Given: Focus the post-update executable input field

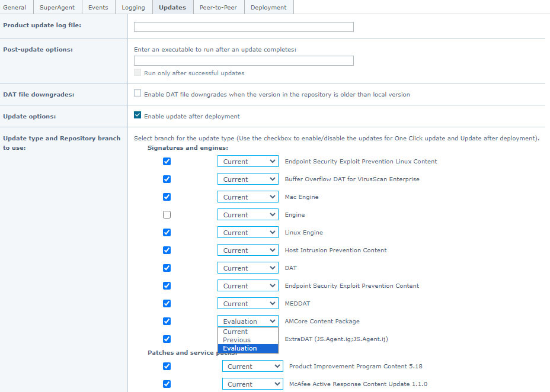Looking at the screenshot, I should pos(244,60).
